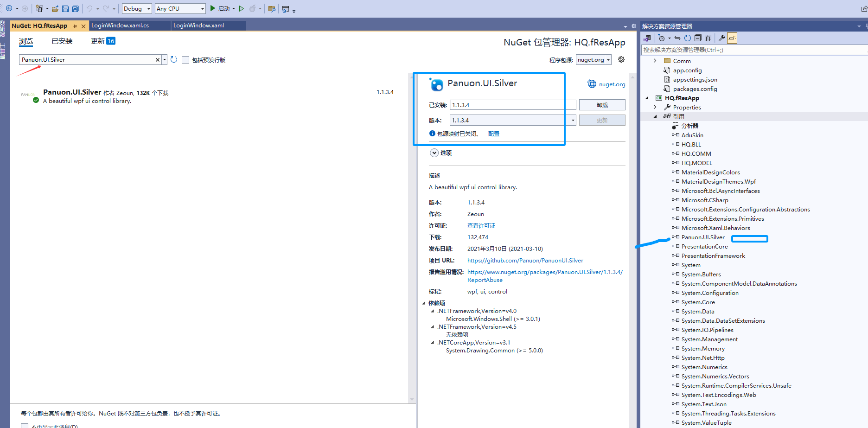This screenshot has height=428, width=868.
Task: Expand the Comm folder node
Action: tap(655, 61)
